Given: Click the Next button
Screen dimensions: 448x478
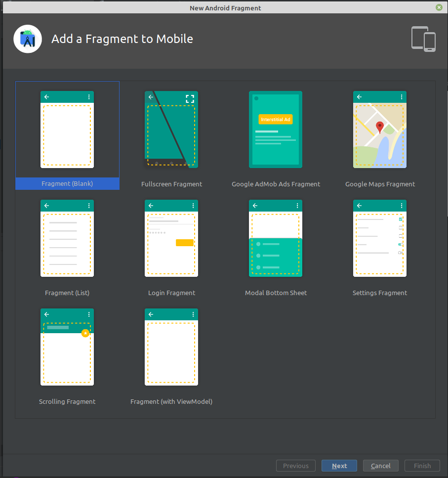Looking at the screenshot, I should coord(339,466).
